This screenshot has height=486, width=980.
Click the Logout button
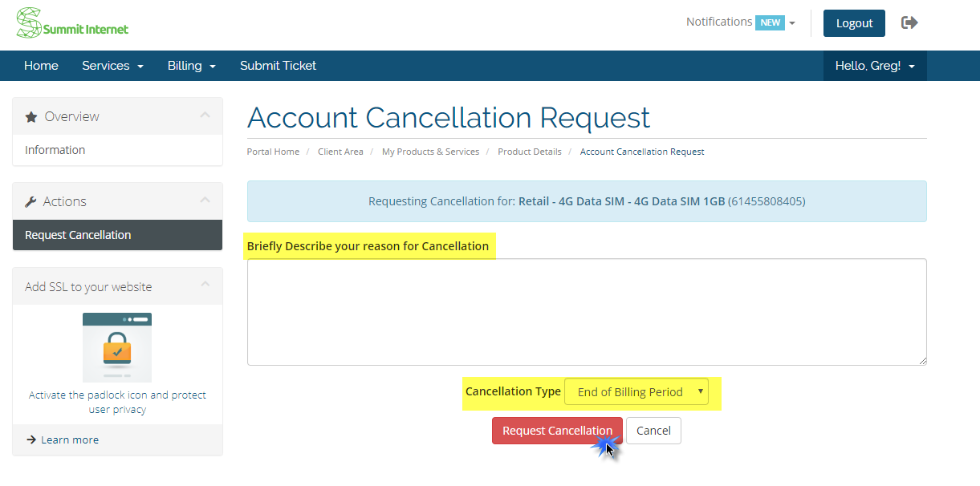pos(854,23)
